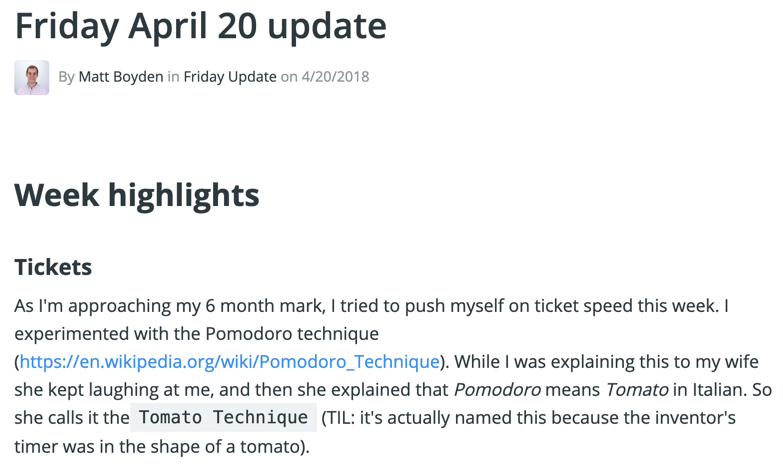Click Matt Boyden's avatar photo

point(31,77)
